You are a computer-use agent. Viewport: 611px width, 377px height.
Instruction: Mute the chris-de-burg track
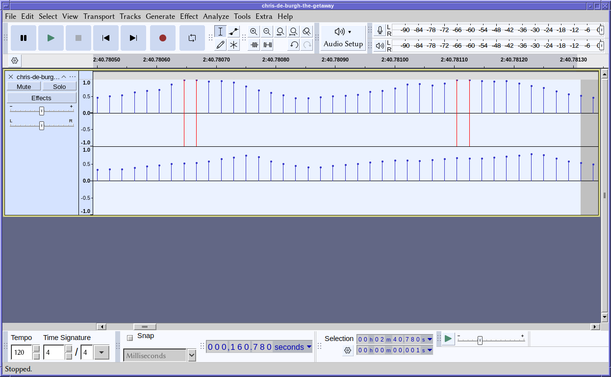pos(24,87)
